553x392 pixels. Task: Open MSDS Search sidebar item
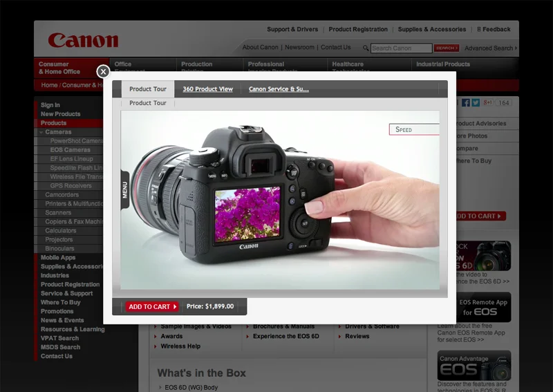60,347
